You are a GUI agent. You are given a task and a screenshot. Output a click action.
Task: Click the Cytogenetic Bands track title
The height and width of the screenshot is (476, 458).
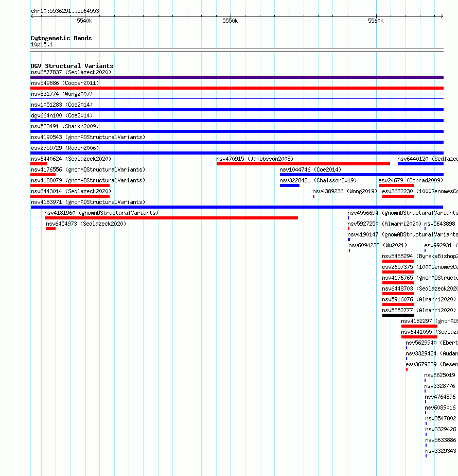(x=61, y=38)
